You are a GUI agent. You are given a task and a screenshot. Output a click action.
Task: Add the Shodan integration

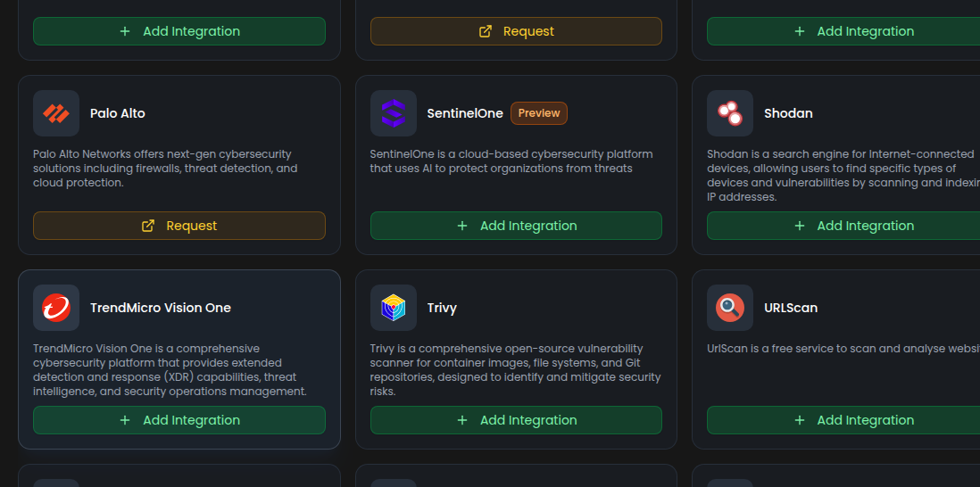tap(843, 226)
